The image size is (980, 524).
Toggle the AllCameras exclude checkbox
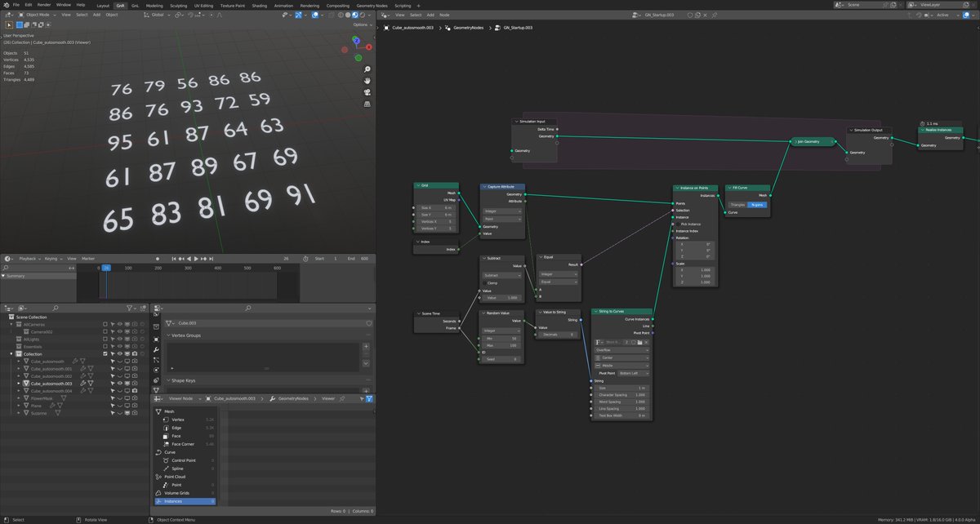pos(106,324)
